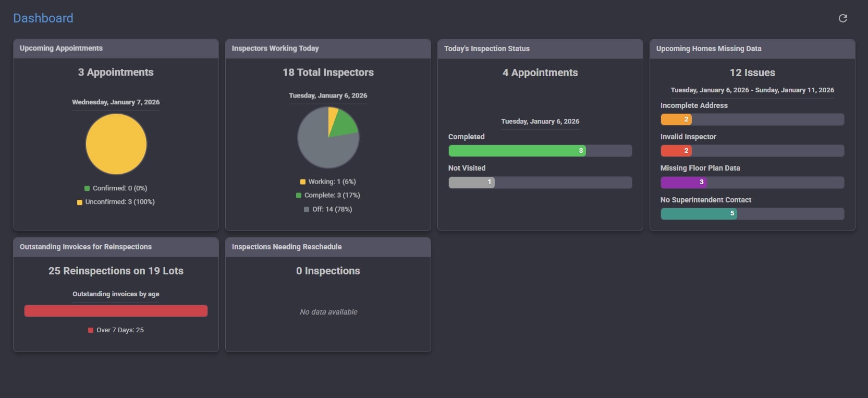Click 'Working: 1 (6%)' legend text
This screenshot has width=868, height=398.
[332, 182]
